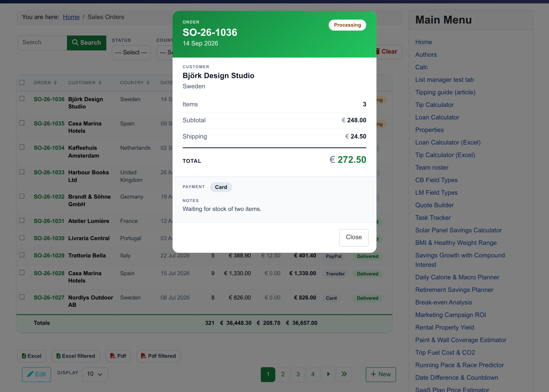Check the row for SO-26-1036
This screenshot has width=549, height=392.
coord(22,99)
